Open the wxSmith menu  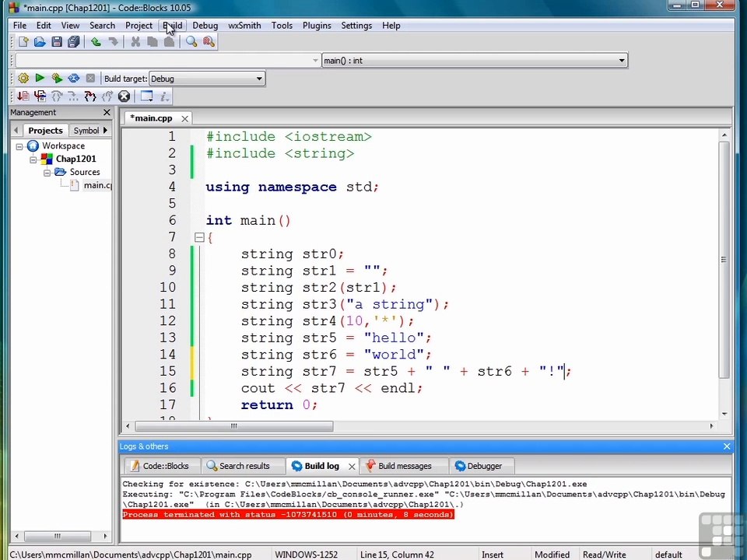[244, 26]
